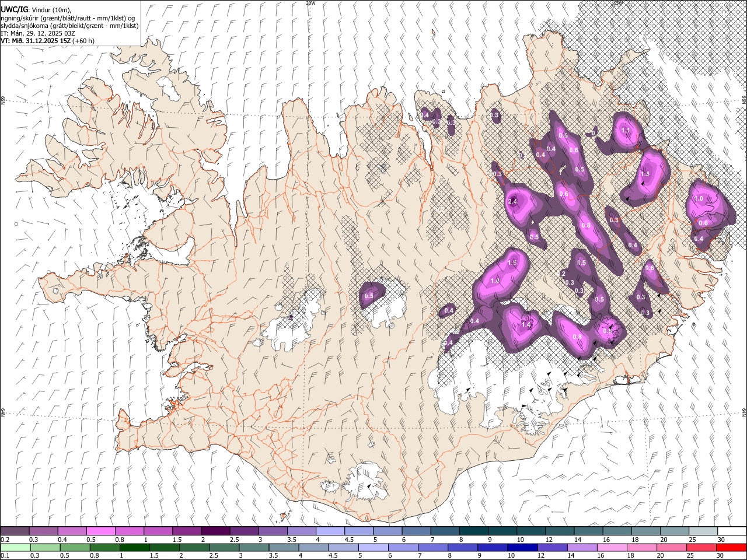Click the darkest purple upper swatch between 2 and 2.5
The image size is (747, 560).
(215, 531)
